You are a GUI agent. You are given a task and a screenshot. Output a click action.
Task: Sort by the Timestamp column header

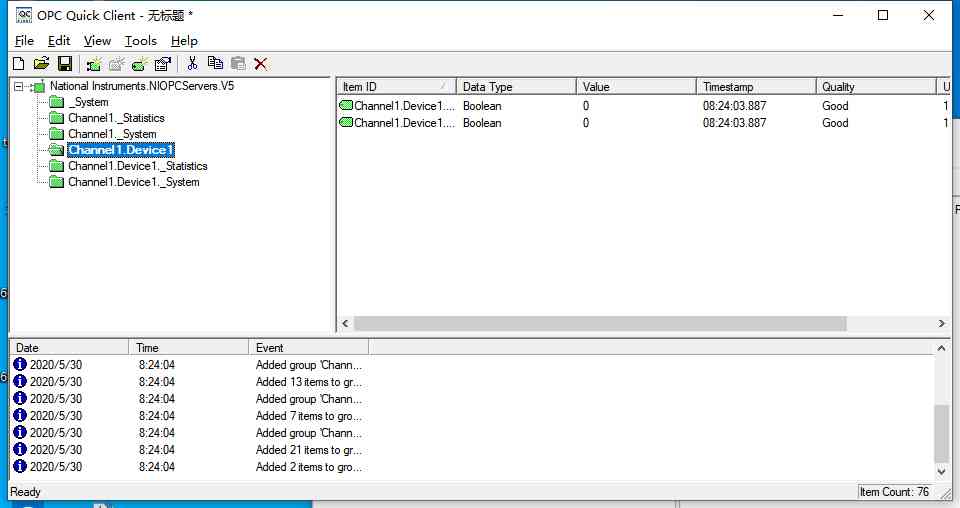[756, 86]
